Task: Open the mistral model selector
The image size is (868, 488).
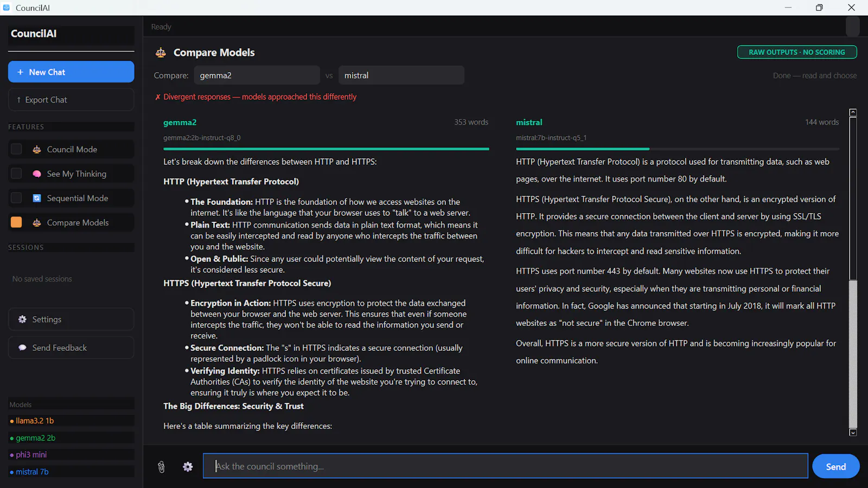Action: (x=401, y=75)
